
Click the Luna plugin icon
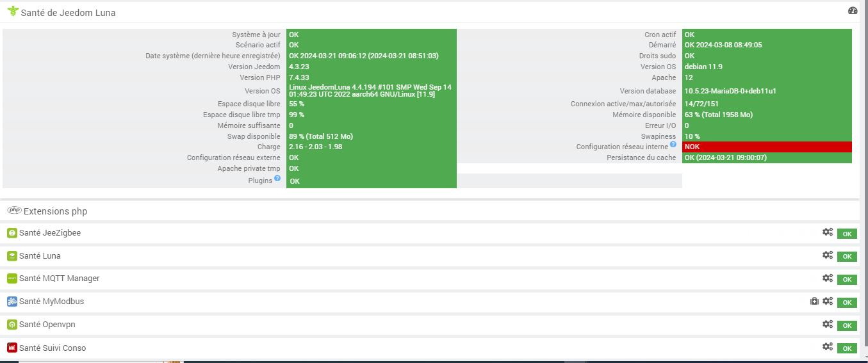[12, 256]
